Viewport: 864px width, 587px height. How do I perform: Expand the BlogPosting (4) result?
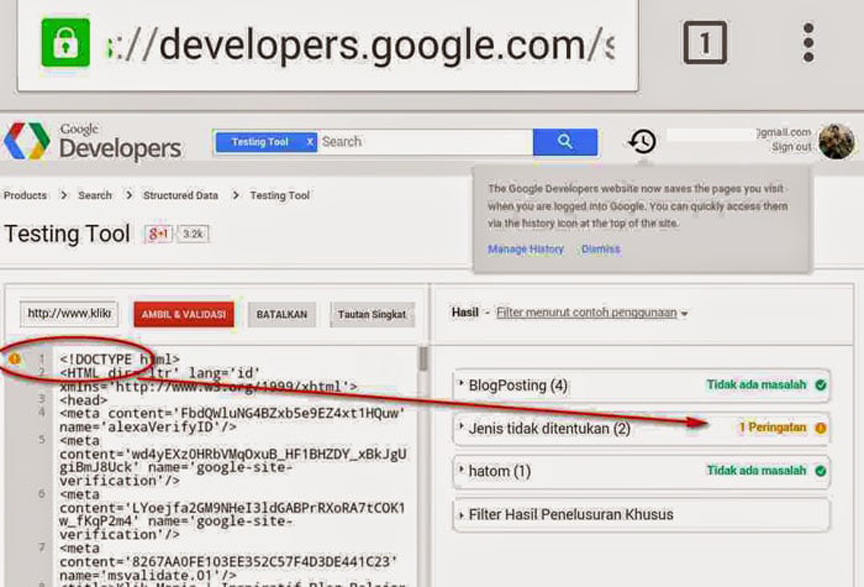pos(641,385)
